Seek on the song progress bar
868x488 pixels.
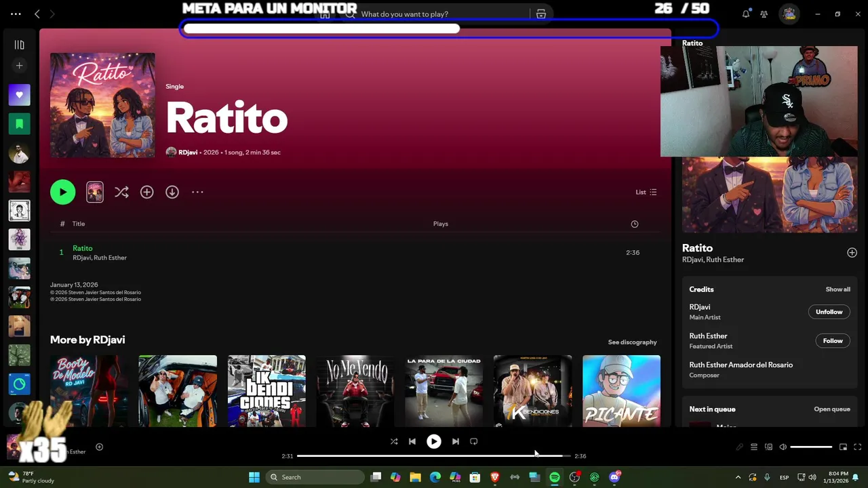[x=433, y=456]
